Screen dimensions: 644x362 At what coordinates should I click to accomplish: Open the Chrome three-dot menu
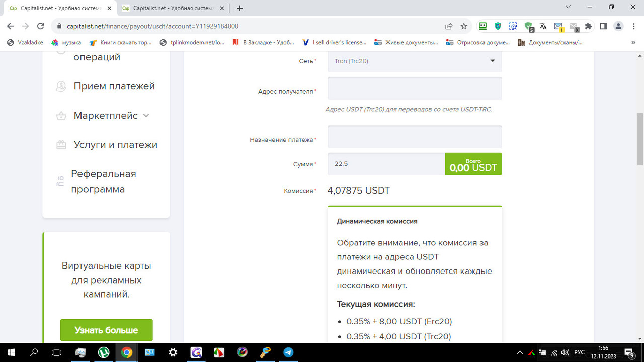click(x=633, y=26)
